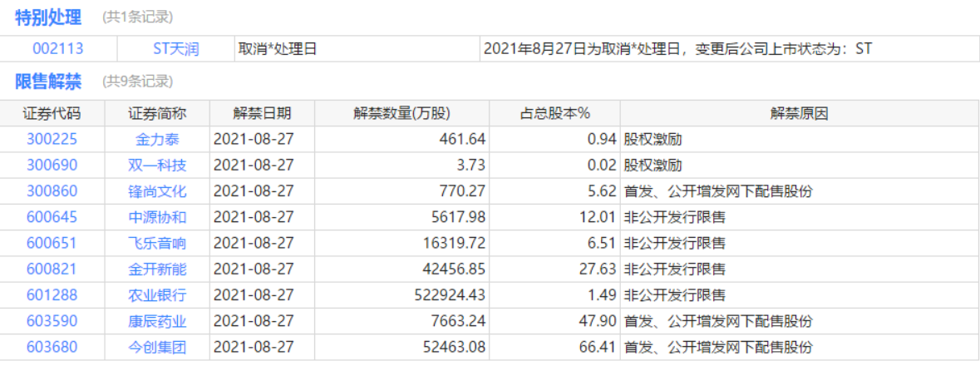This screenshot has width=980, height=366.
Task: Open stock code link 300225
Action: pos(52,140)
